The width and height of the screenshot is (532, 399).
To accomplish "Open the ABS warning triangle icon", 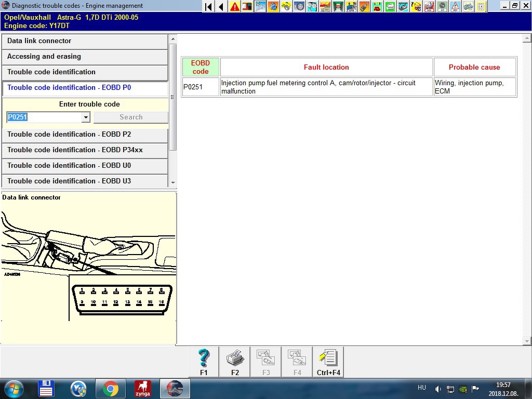I will [x=455, y=6].
